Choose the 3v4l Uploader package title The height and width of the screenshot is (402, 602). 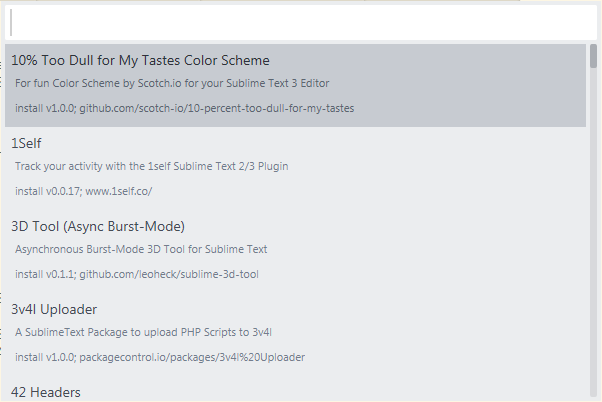54,309
